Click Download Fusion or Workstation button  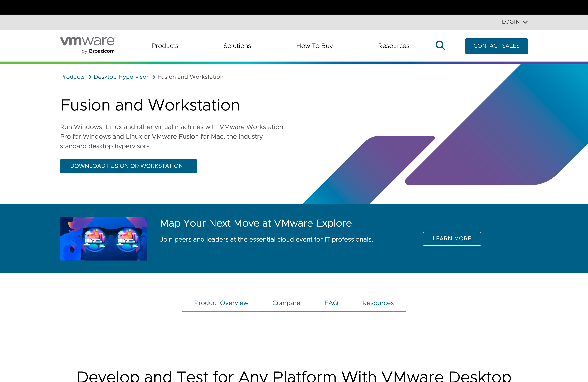coord(128,166)
